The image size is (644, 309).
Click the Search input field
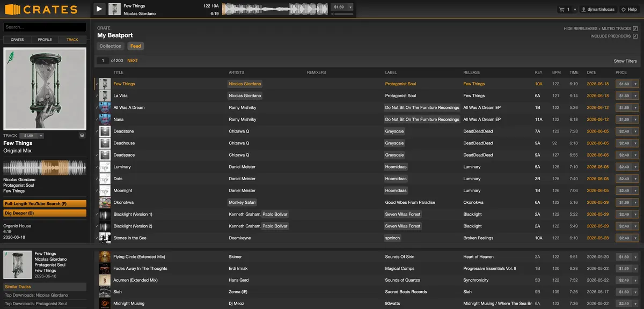pyautogui.click(x=45, y=27)
